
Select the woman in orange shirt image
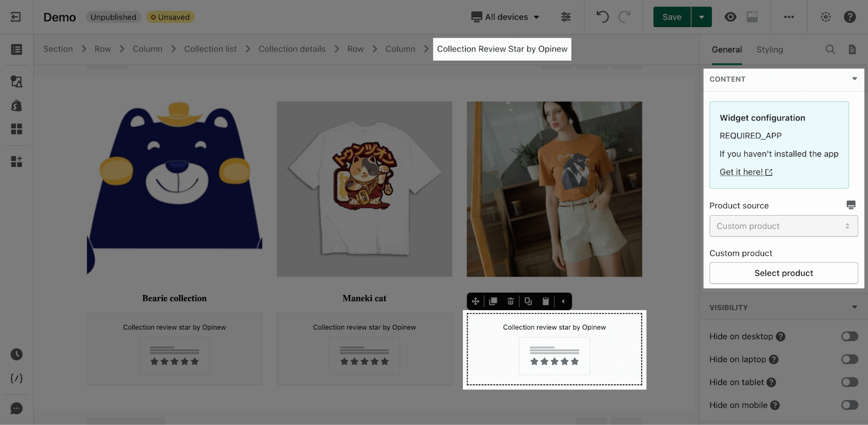pos(554,189)
